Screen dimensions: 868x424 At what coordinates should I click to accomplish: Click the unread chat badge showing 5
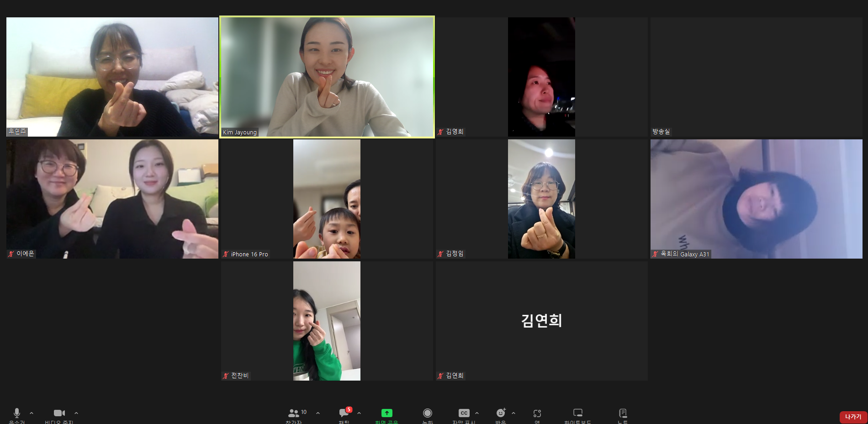pyautogui.click(x=349, y=409)
